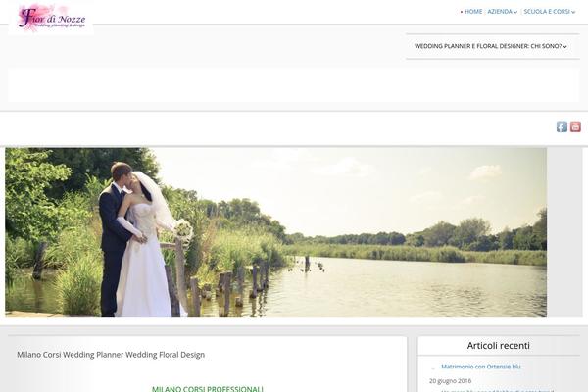Open the SCUOLA E CORSI menu
The width and height of the screenshot is (588, 392).
tap(547, 12)
